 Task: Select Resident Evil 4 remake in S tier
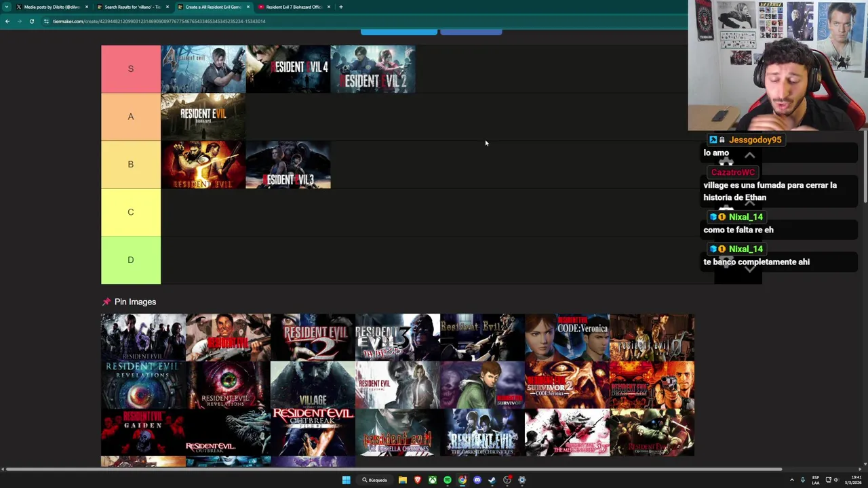point(288,69)
